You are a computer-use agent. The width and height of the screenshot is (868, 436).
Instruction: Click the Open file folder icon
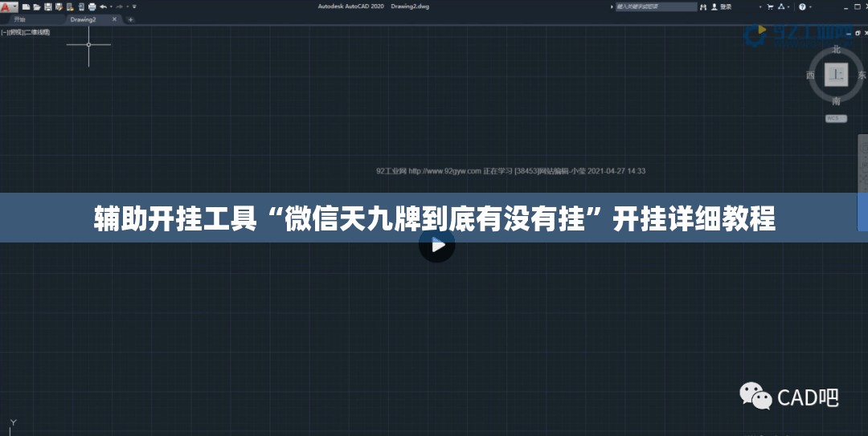36,6
